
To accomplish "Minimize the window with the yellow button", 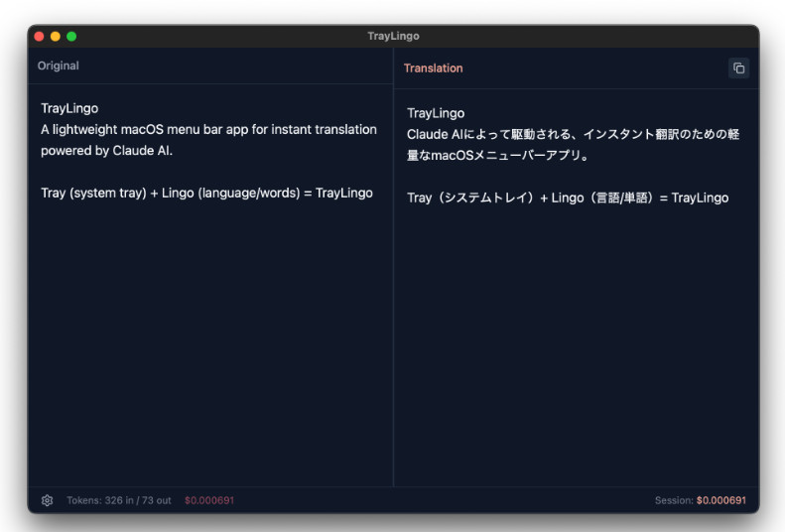I will point(55,36).
